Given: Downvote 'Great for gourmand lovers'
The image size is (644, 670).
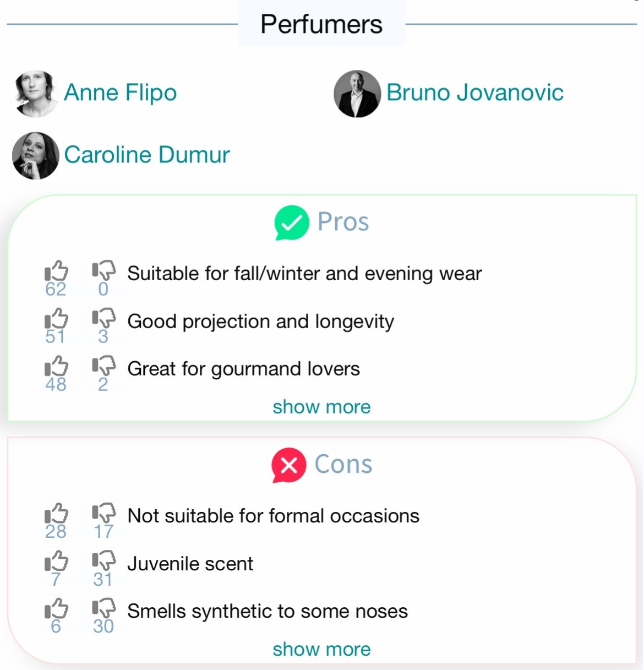Looking at the screenshot, I should coord(103,367).
